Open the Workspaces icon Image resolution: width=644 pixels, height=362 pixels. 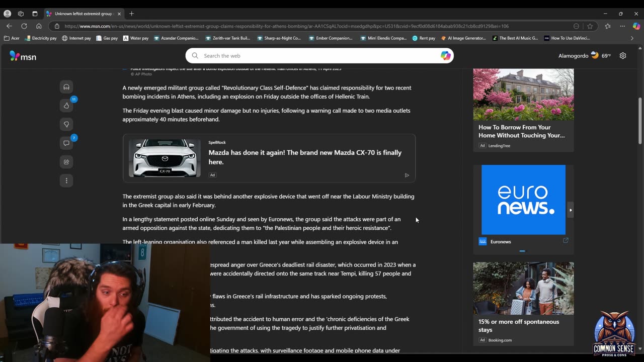tap(21, 14)
